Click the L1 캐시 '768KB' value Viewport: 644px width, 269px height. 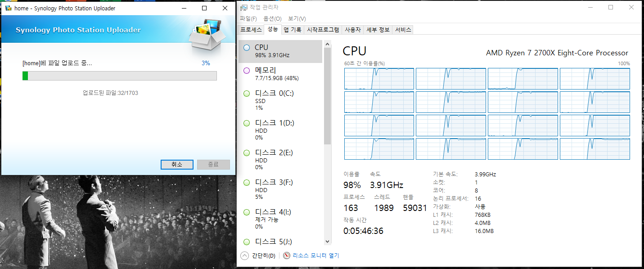(x=483, y=215)
